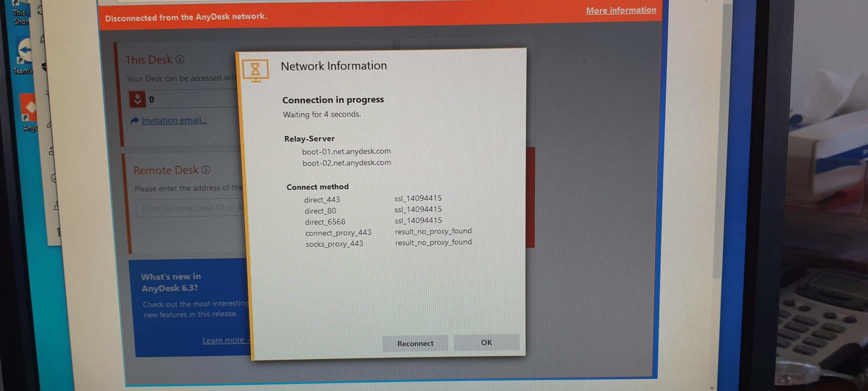
Task: Open the More information link
Action: [x=621, y=11]
